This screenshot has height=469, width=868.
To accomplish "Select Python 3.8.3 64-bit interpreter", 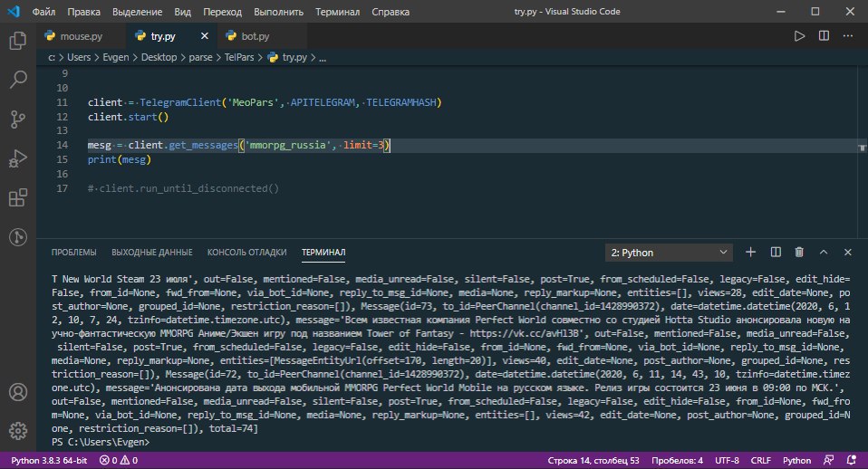I will point(49,460).
